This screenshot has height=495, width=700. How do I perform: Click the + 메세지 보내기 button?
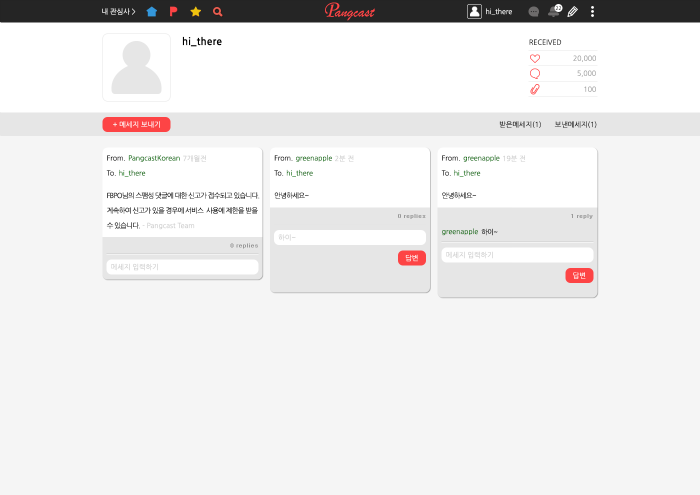pyautogui.click(x=136, y=124)
